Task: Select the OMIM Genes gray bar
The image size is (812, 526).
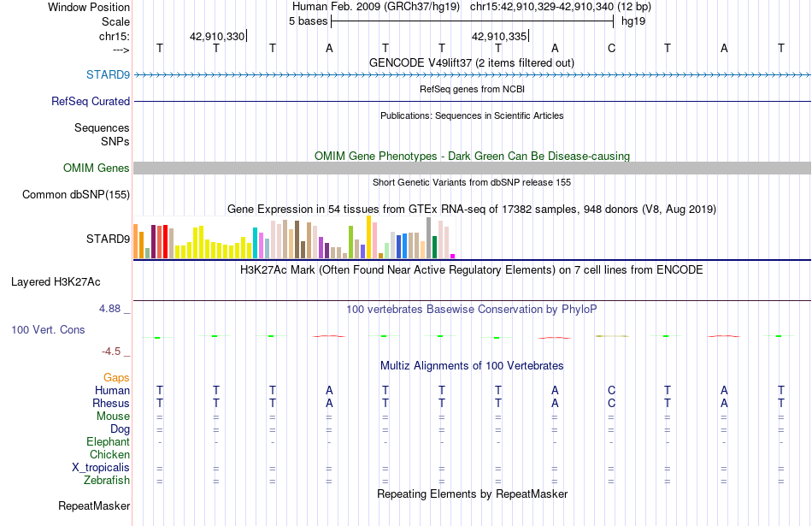Action: click(472, 168)
